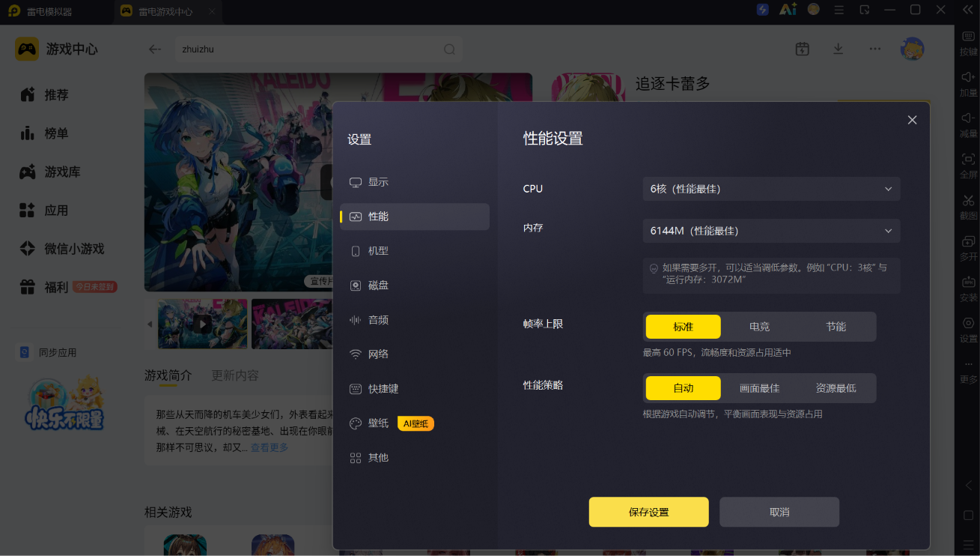Viewport: 980px width, 556px height.
Task: Set performance strategy to 自动
Action: (683, 388)
